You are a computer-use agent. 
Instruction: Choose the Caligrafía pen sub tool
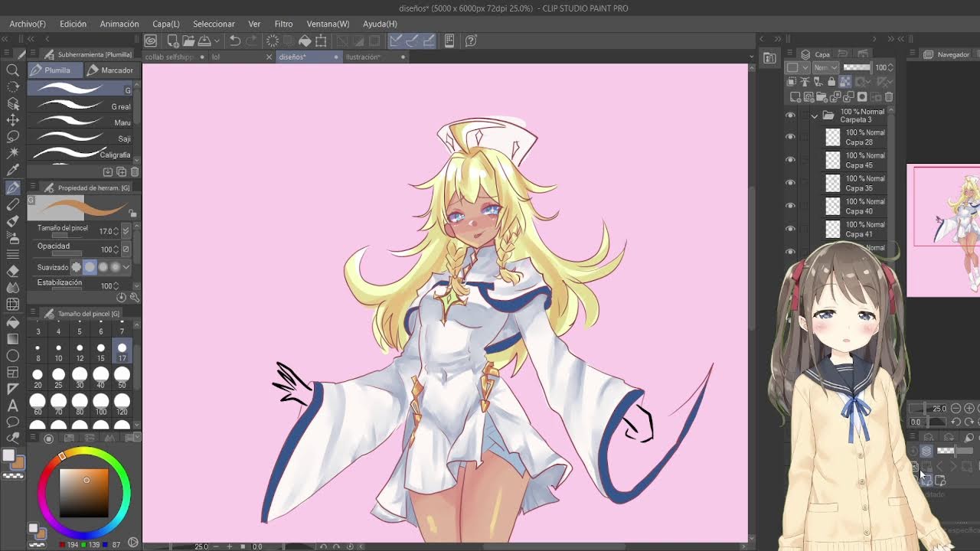(80, 155)
